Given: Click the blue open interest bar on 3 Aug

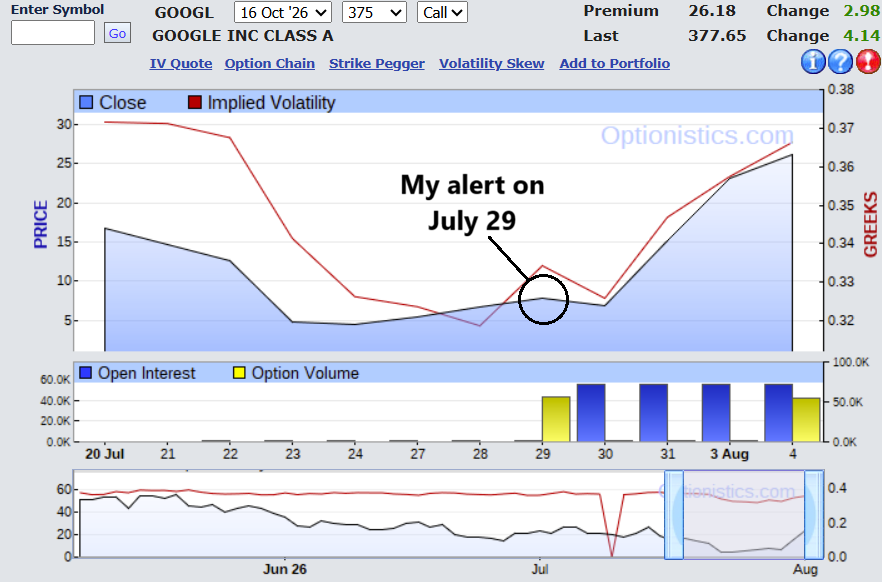Looking at the screenshot, I should pyautogui.click(x=716, y=413).
